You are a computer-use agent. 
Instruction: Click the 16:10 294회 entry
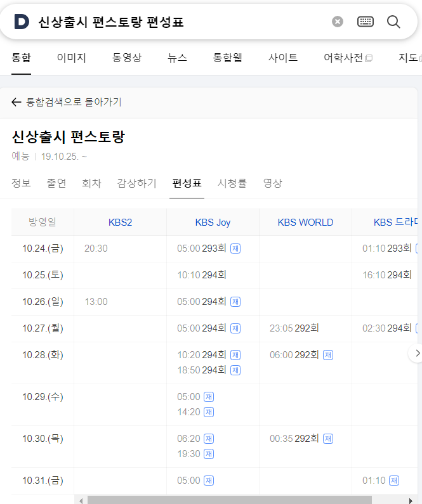387,275
